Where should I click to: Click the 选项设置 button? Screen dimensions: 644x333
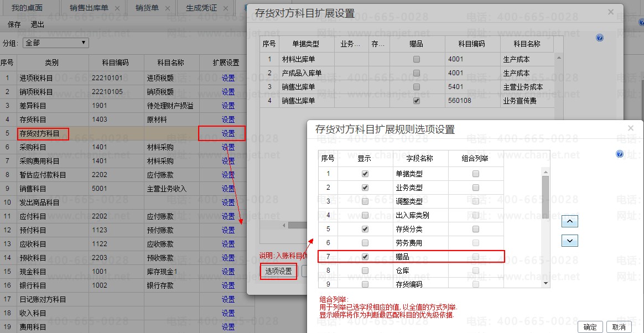(x=278, y=271)
